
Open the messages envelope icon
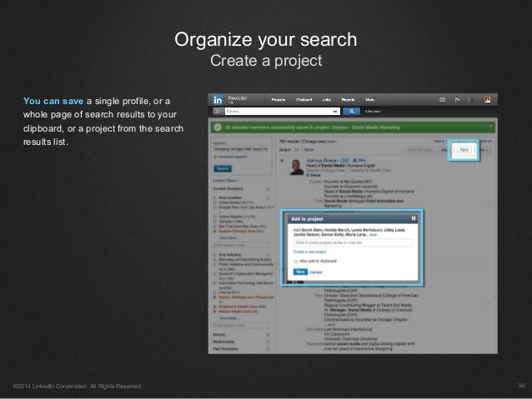pyautogui.click(x=443, y=100)
